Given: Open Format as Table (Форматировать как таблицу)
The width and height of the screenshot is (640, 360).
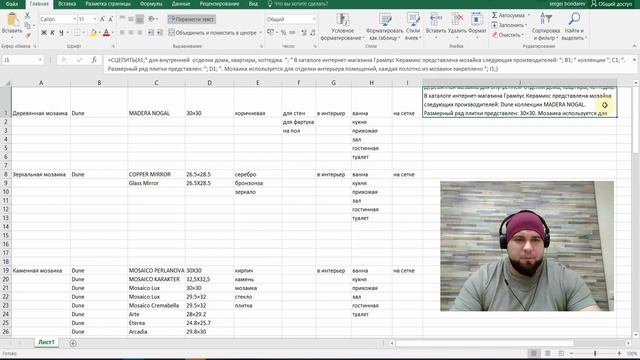Looking at the screenshot, I should point(384,27).
